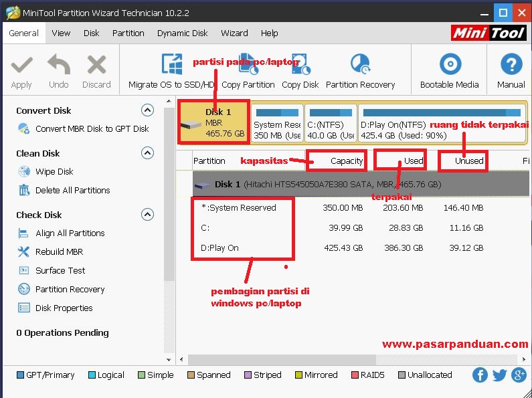Select System Reserved block in disk map
Viewport: 532px width, 398px height.
[277, 123]
